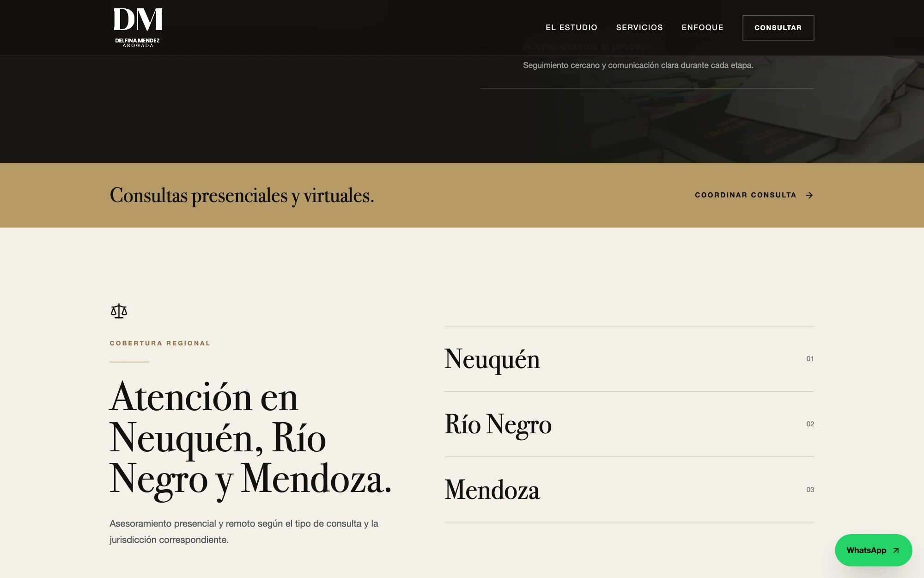Click the Cobertura Regional label
This screenshot has height=578, width=924.
tap(160, 343)
